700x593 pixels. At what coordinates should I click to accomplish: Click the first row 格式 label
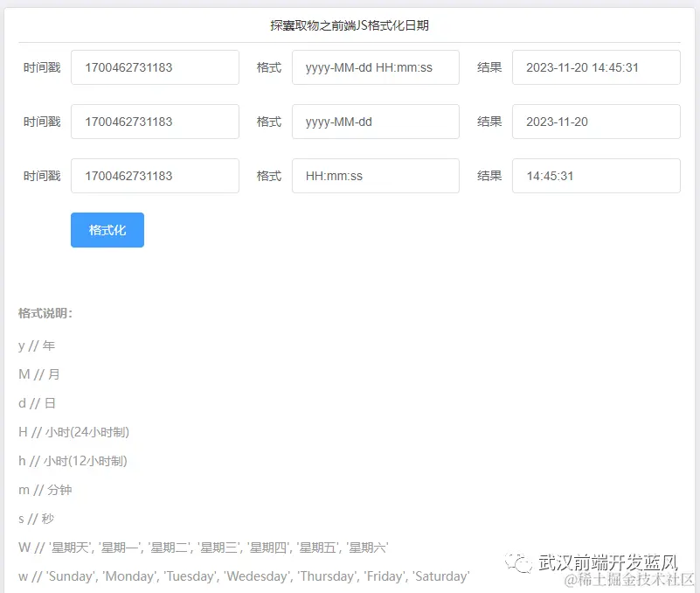269,67
